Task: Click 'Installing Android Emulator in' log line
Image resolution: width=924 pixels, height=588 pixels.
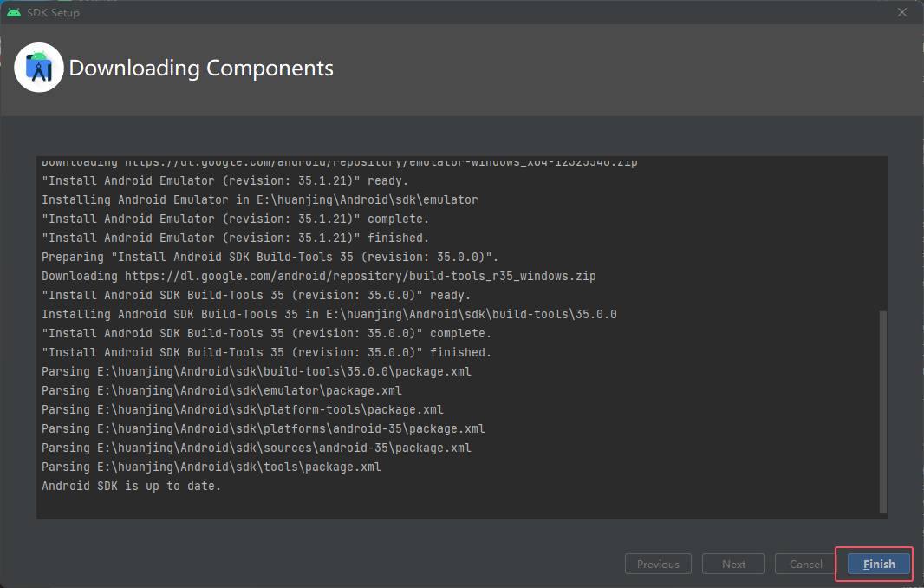Action: point(260,200)
